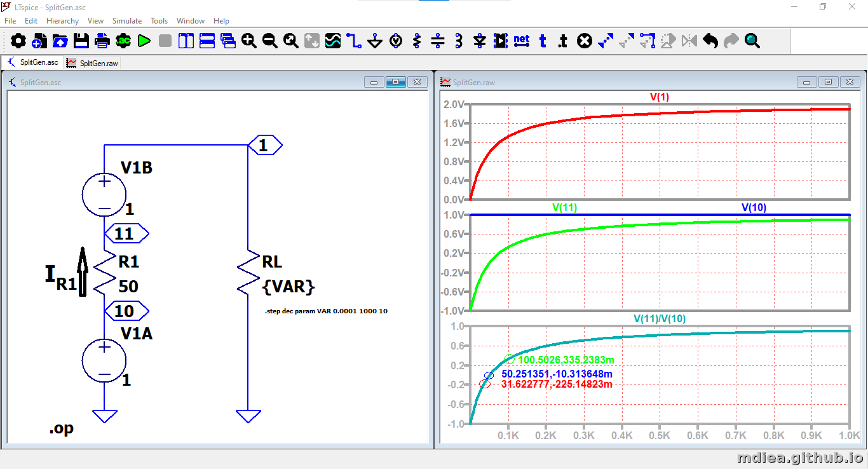This screenshot has height=469, width=868.
Task: Click the grayed Redo arrow
Action: tap(731, 41)
